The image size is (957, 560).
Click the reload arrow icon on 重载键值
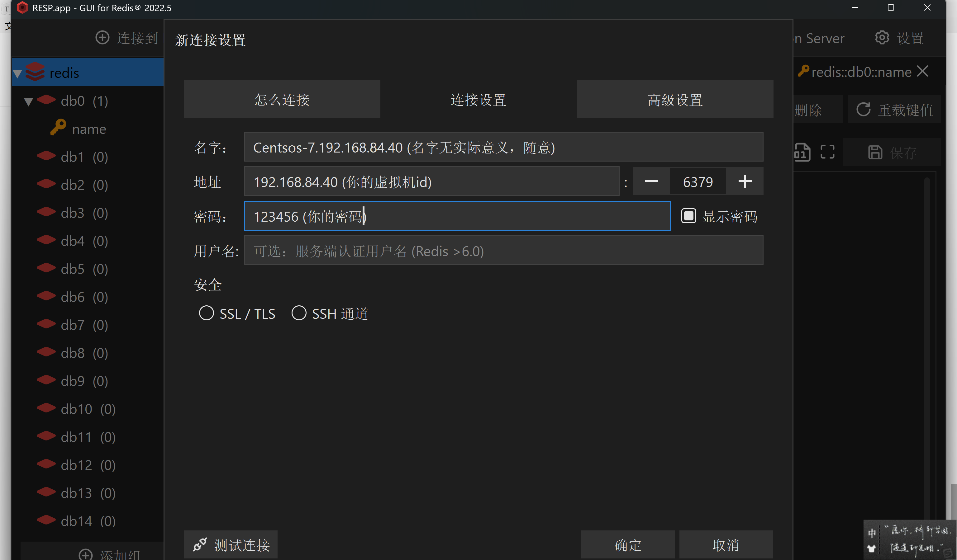point(863,110)
